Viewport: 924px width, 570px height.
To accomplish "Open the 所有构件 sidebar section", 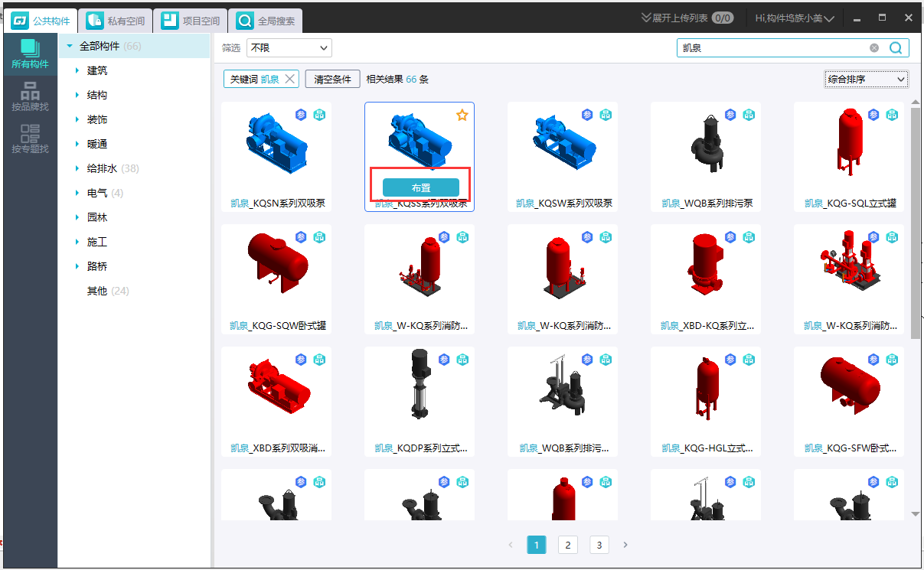I will [x=30, y=54].
